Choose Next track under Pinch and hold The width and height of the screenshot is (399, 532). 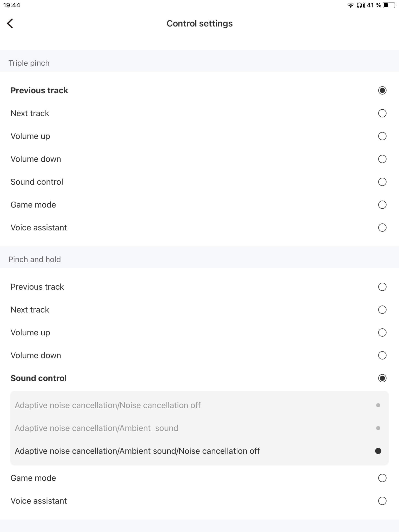(382, 310)
